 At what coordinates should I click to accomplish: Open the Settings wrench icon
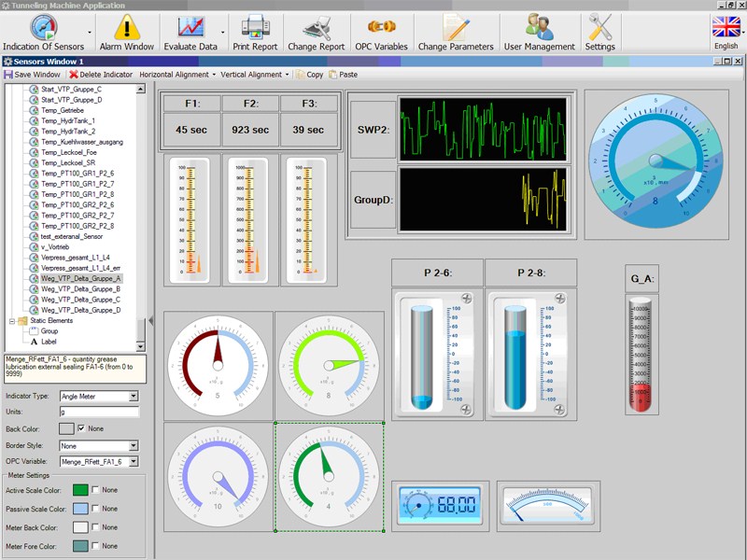point(599,27)
